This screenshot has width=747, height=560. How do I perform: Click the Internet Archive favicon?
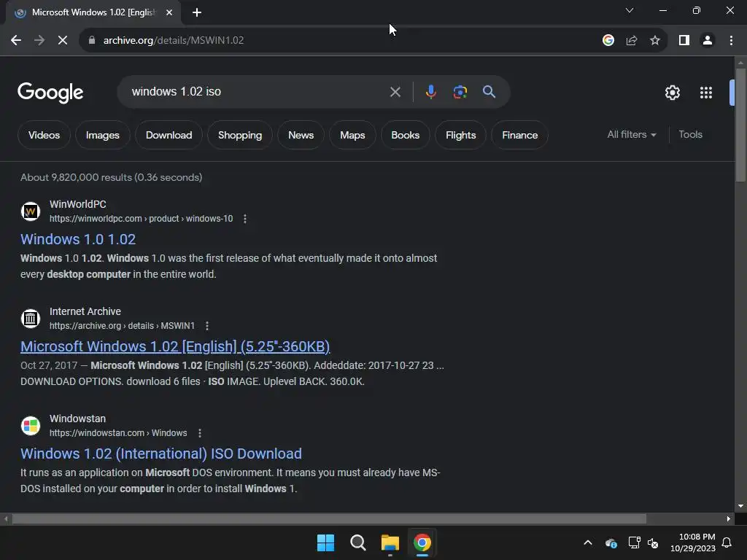[31, 319]
